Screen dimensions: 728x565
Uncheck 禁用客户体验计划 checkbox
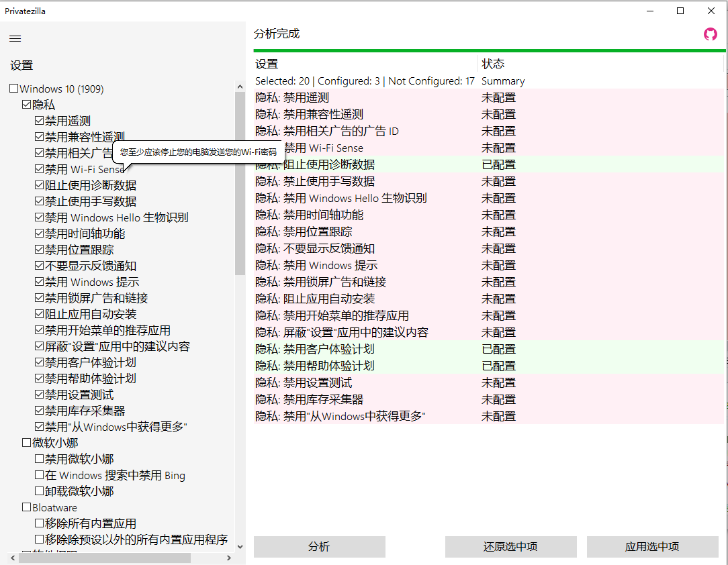click(x=40, y=362)
